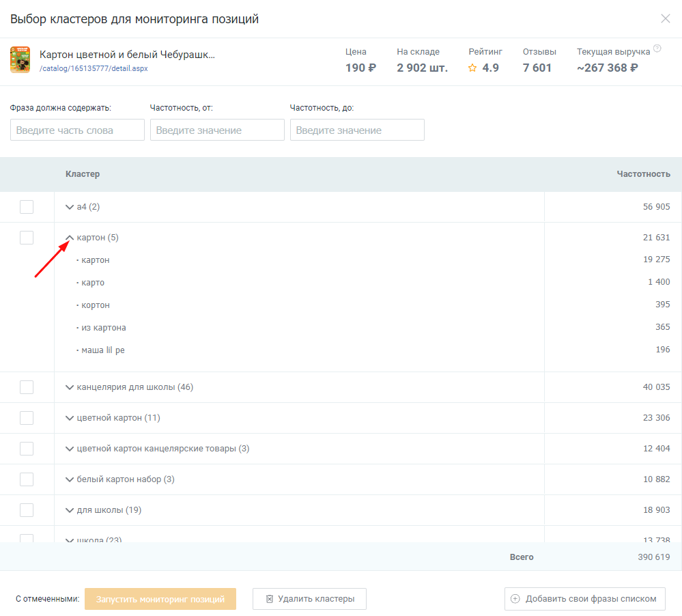Tick the канцелярия для школы checkbox
682x616 pixels.
(27, 387)
